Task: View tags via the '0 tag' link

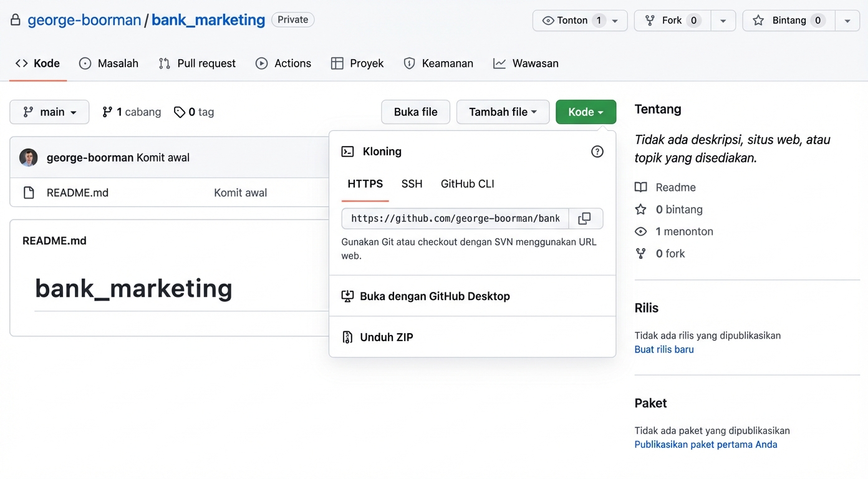Action: (x=194, y=112)
